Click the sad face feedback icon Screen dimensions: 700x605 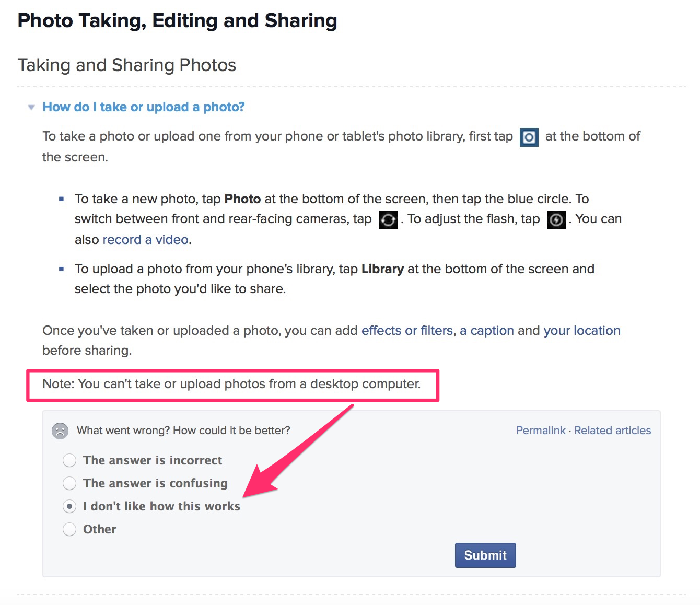pyautogui.click(x=60, y=431)
